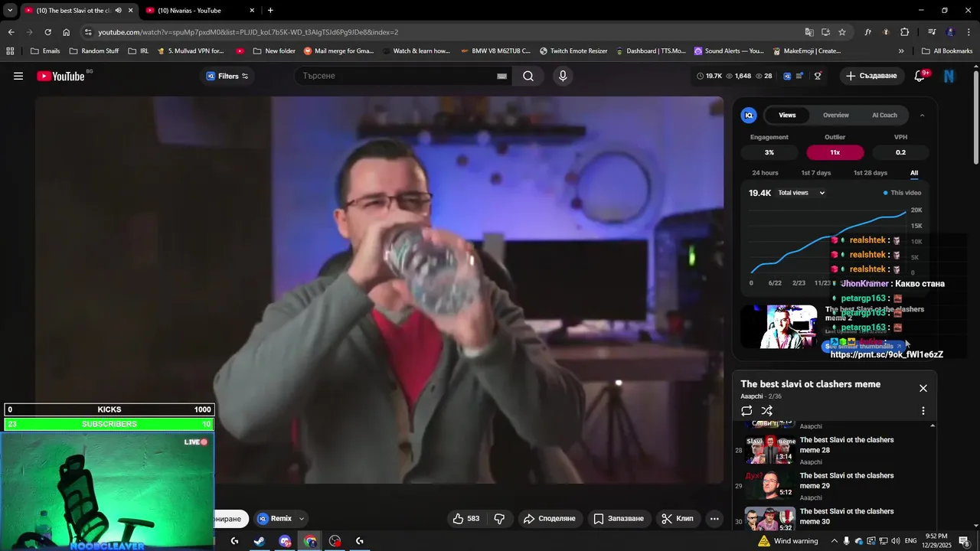The height and width of the screenshot is (551, 980).
Task: Toggle playlist shuffle
Action: point(766,411)
